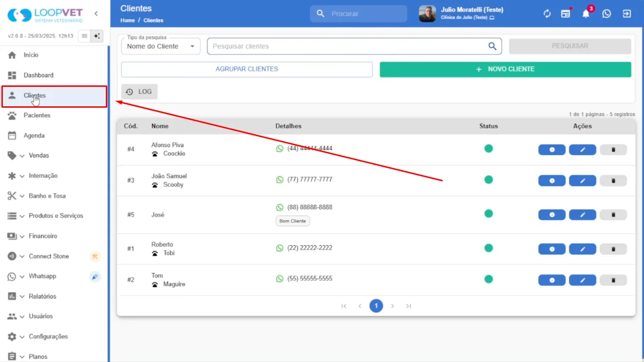The height and width of the screenshot is (362, 644).
Task: Click the NOVO CLIENTE button
Action: pos(505,69)
